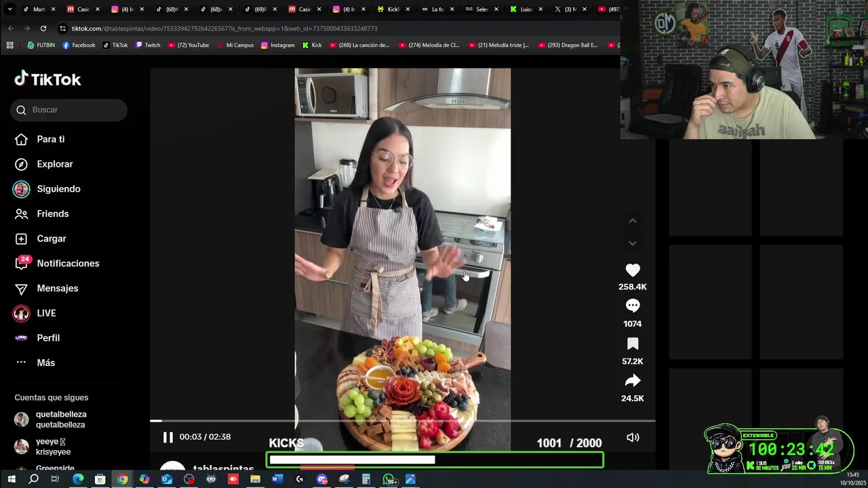The image size is (868, 488).
Task: Open Outlook from taskbar
Action: click(167, 479)
